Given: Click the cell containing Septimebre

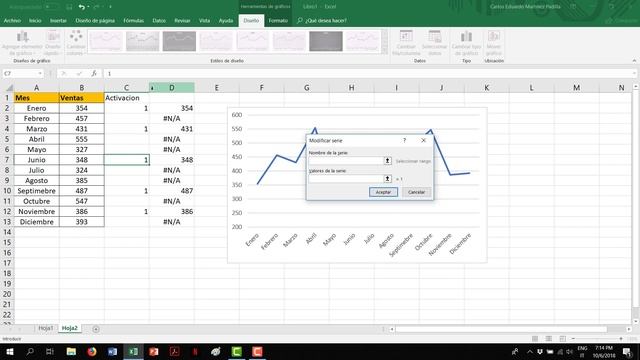Looking at the screenshot, I should pos(36,191).
